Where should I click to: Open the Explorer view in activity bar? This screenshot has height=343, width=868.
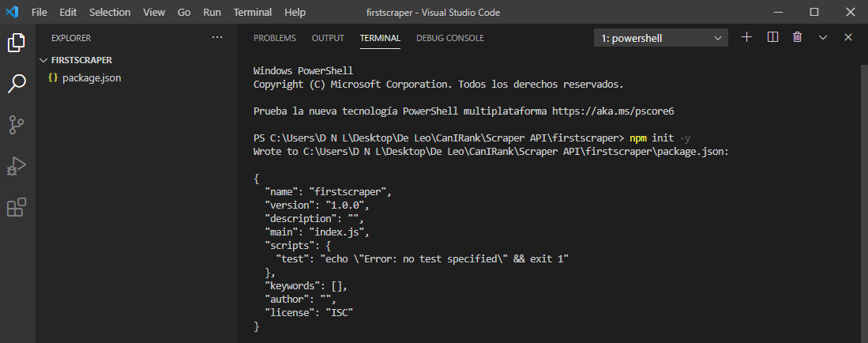(x=16, y=43)
